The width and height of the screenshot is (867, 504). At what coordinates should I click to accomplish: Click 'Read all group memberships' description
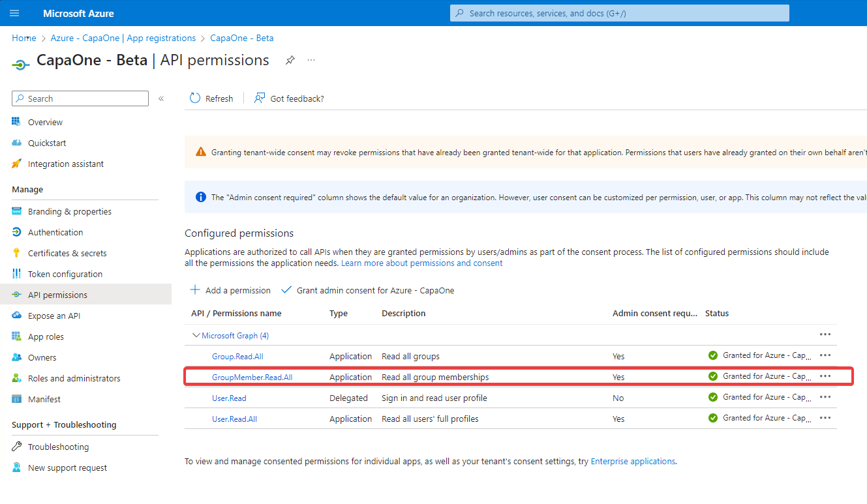435,378
